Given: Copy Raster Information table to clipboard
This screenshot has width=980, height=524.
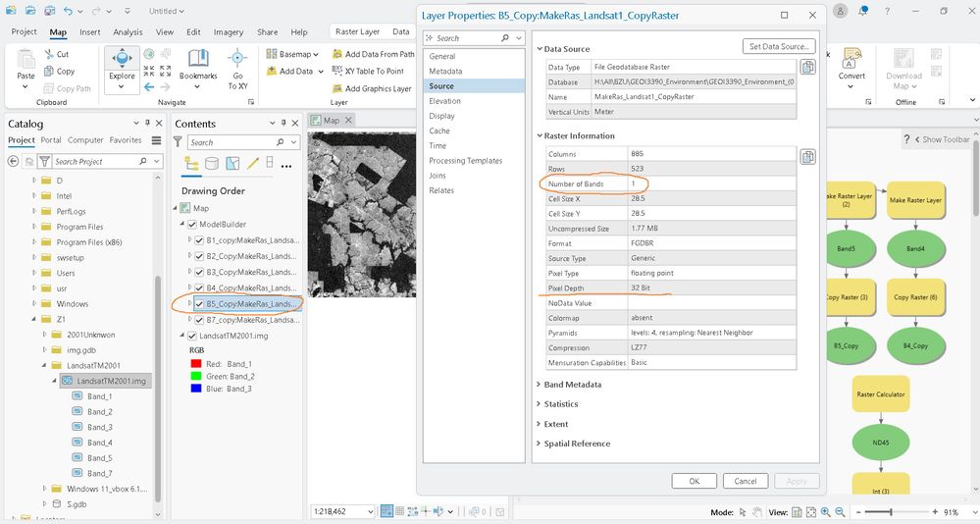Looking at the screenshot, I should [807, 157].
